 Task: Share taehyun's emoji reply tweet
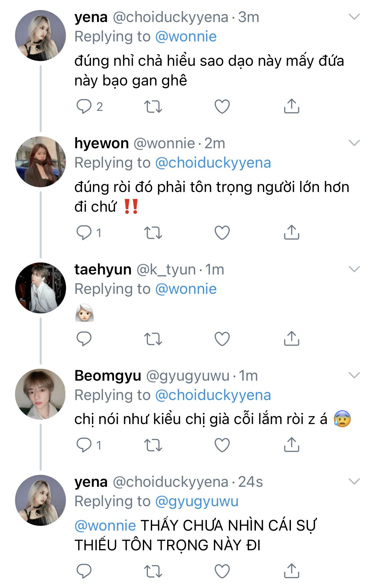point(291,339)
